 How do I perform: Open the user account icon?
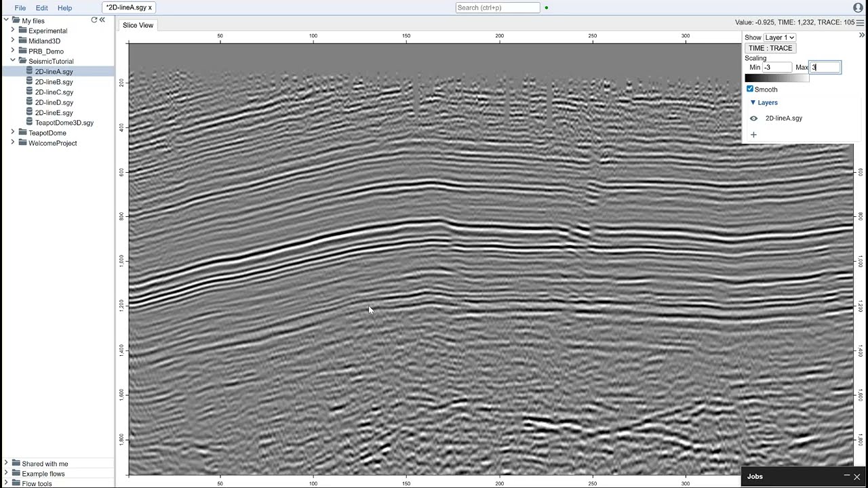(858, 7)
